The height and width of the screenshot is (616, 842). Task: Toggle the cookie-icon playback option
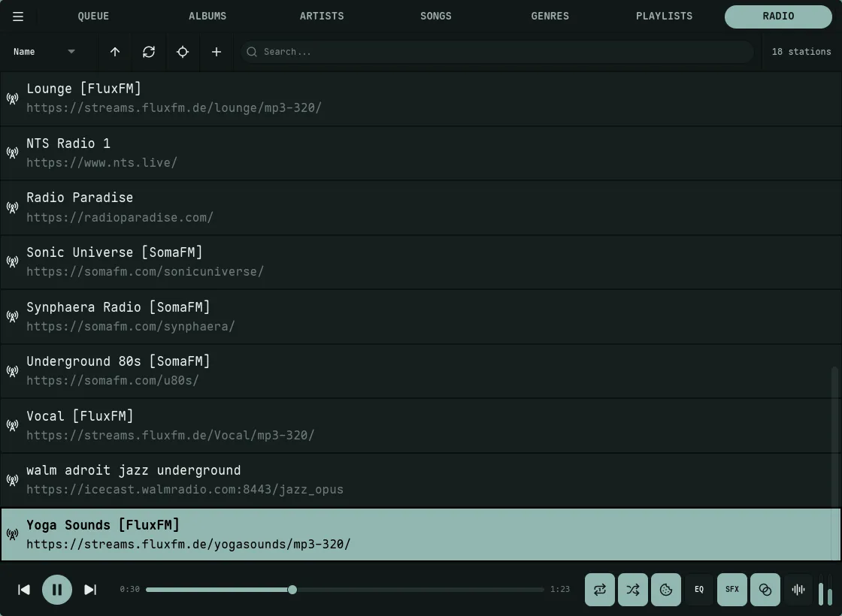point(666,590)
